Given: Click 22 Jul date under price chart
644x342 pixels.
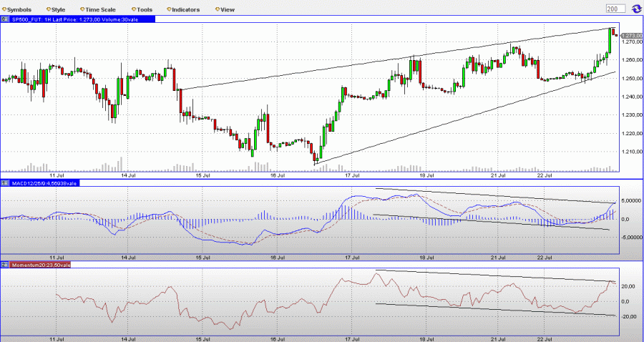Looking at the screenshot, I should pyautogui.click(x=545, y=175).
